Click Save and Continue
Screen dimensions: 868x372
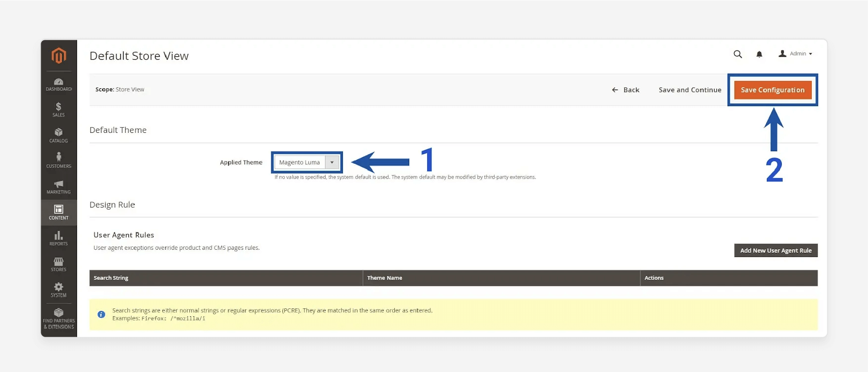[x=690, y=90]
